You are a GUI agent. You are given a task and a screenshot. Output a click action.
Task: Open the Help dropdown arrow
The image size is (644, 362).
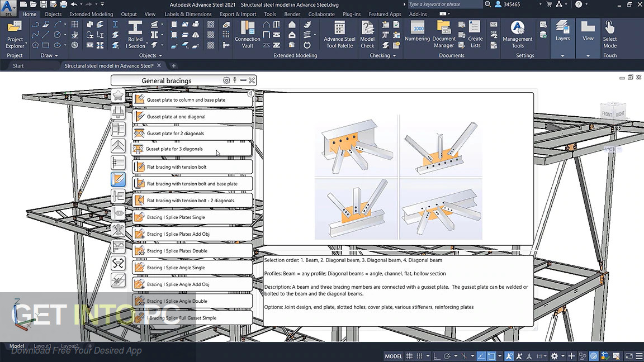[586, 4]
